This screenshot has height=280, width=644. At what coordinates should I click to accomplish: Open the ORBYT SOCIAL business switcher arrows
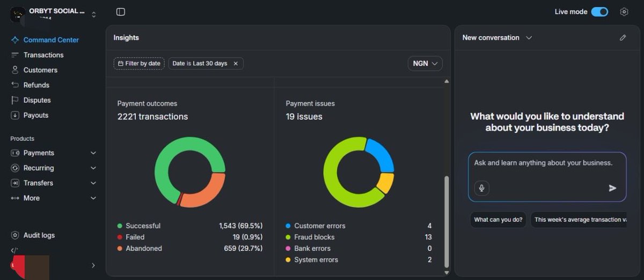click(94, 14)
